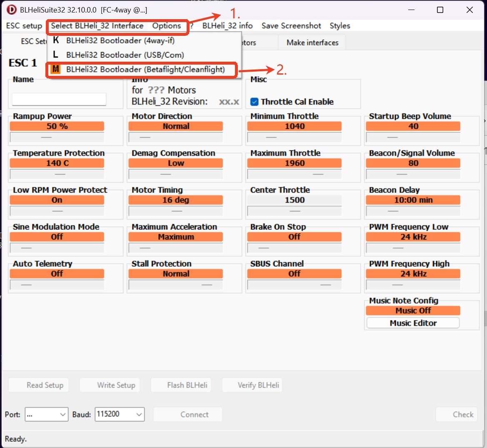Viewport: 487px width, 448px height.
Task: Adjust the Maximum Throttle slider
Action: (x=294, y=174)
